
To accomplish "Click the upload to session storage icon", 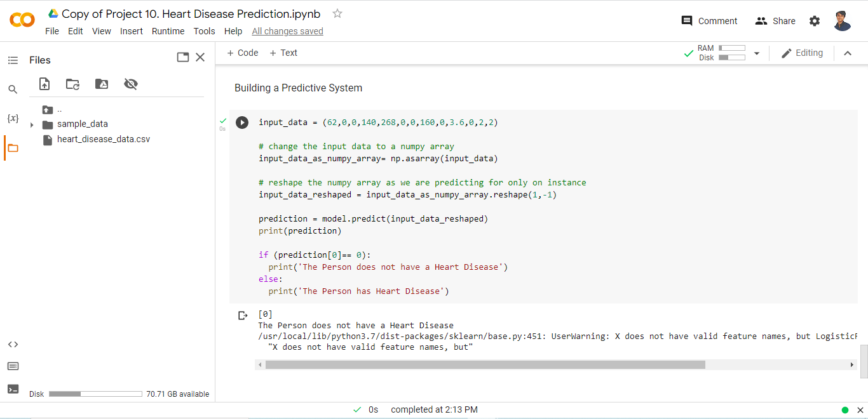I will point(44,84).
